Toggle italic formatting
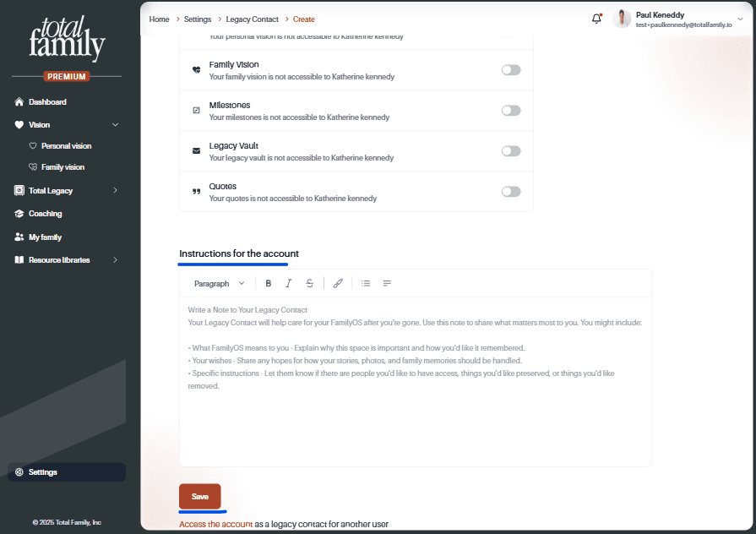 point(288,283)
